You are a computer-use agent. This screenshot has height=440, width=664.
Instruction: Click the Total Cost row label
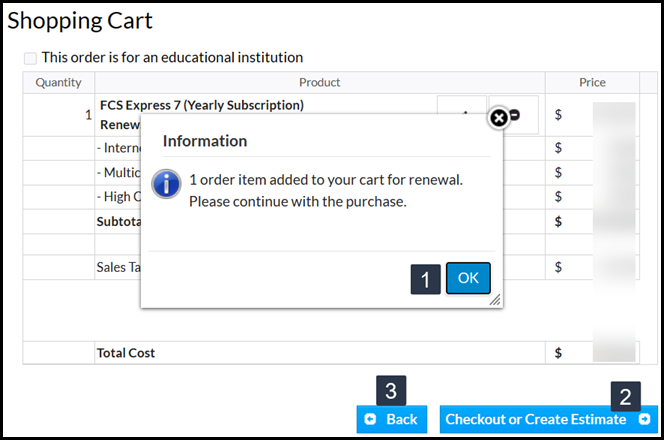point(126,353)
